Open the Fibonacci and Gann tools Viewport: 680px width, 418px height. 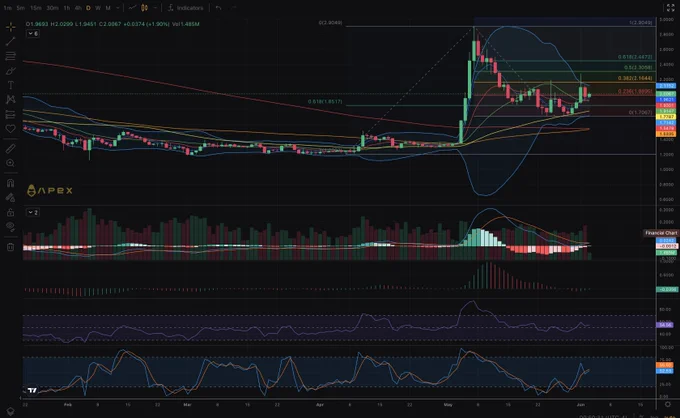click(x=11, y=56)
